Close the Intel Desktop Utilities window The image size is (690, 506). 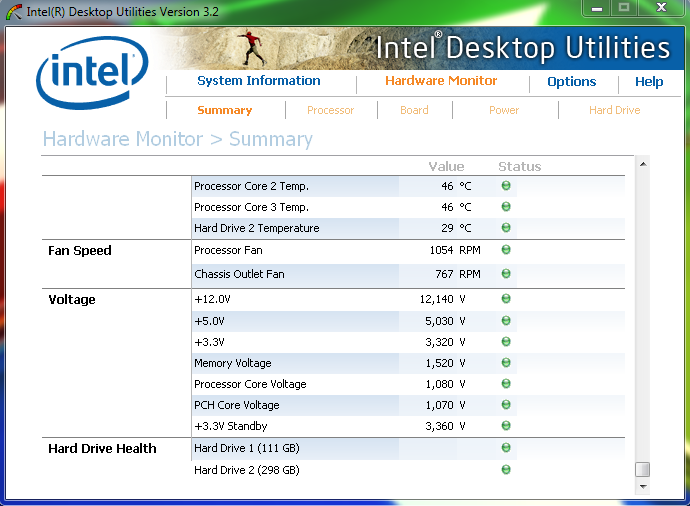[x=661, y=7]
